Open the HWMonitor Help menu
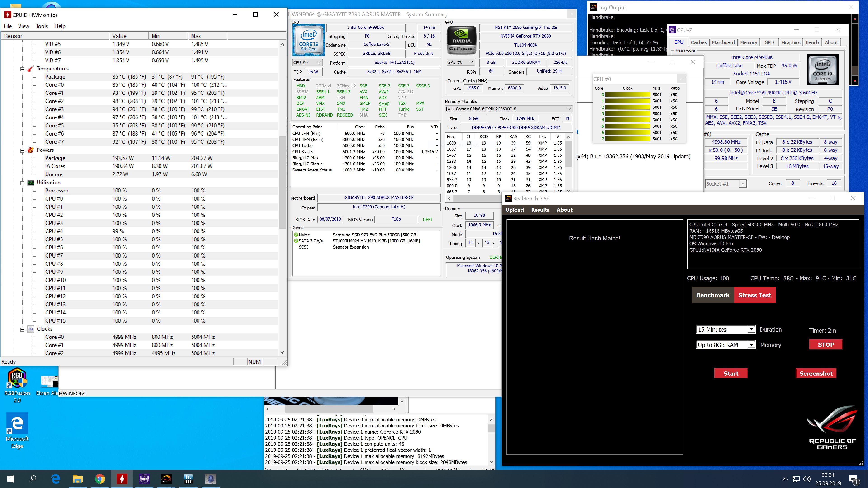This screenshot has width=868, height=488. pyautogui.click(x=60, y=26)
